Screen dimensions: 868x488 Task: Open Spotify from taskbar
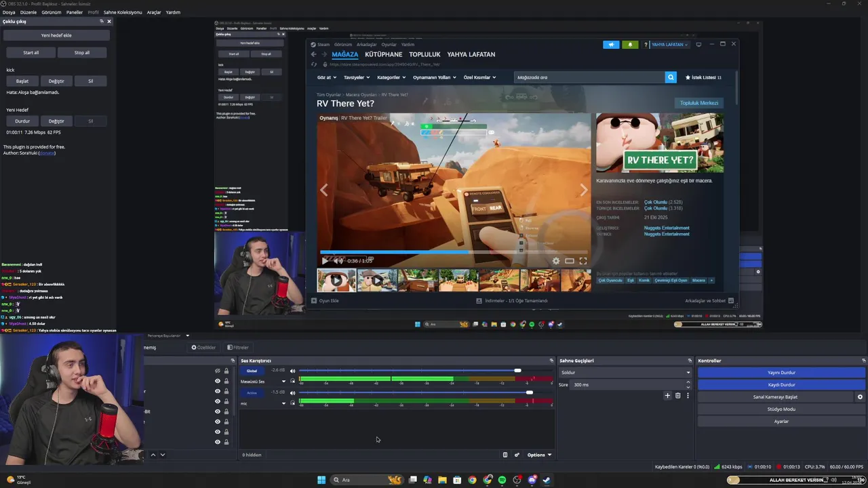[502, 480]
